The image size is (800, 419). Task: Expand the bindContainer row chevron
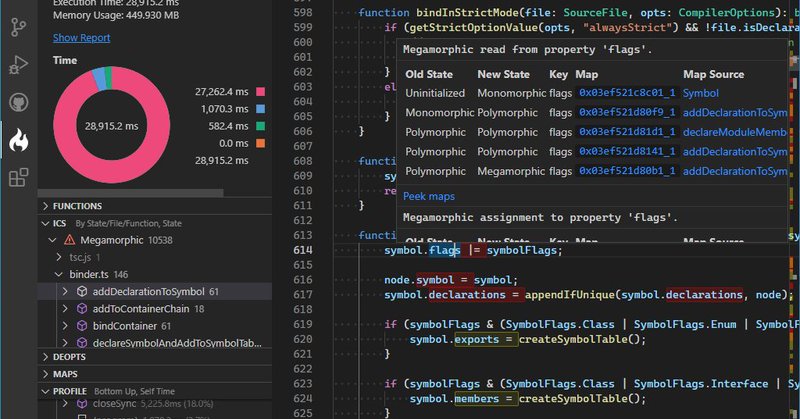pyautogui.click(x=65, y=326)
